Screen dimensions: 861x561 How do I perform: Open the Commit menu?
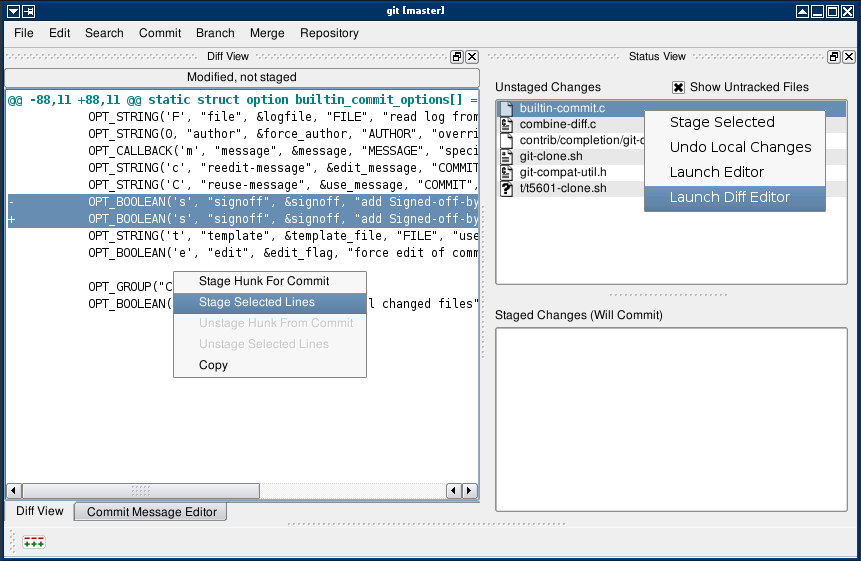[160, 33]
